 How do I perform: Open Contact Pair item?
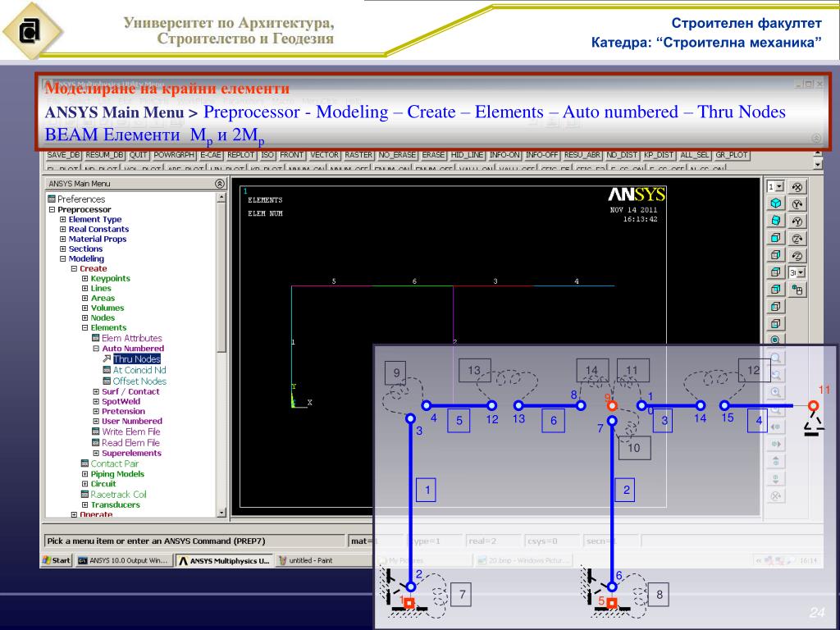click(x=114, y=463)
